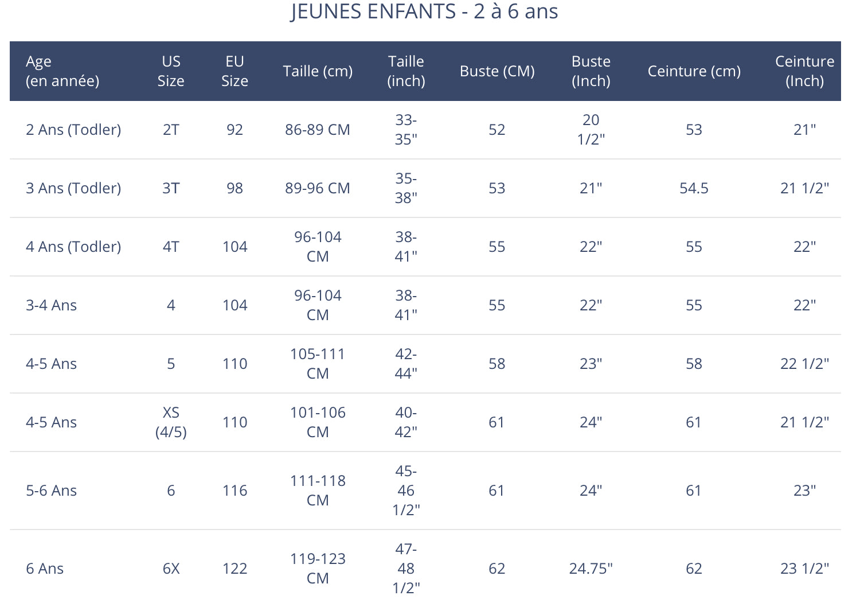This screenshot has width=868, height=607.
Task: Click the 3-4 Ans row label
Action: click(x=51, y=305)
